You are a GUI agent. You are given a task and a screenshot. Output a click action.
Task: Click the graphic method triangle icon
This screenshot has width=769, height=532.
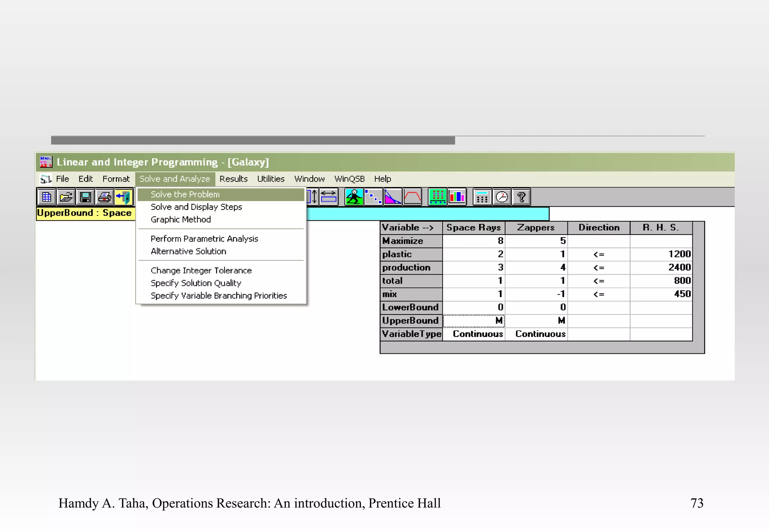pyautogui.click(x=393, y=197)
